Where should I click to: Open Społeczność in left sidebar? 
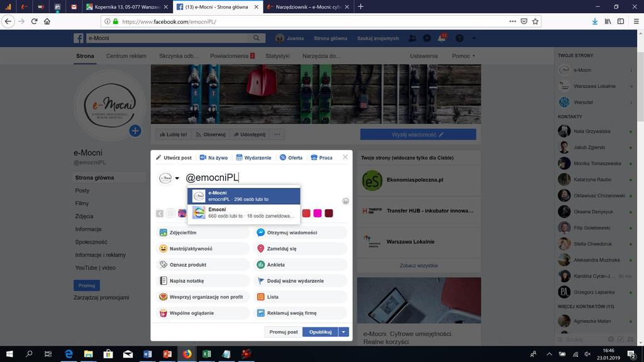(x=91, y=242)
